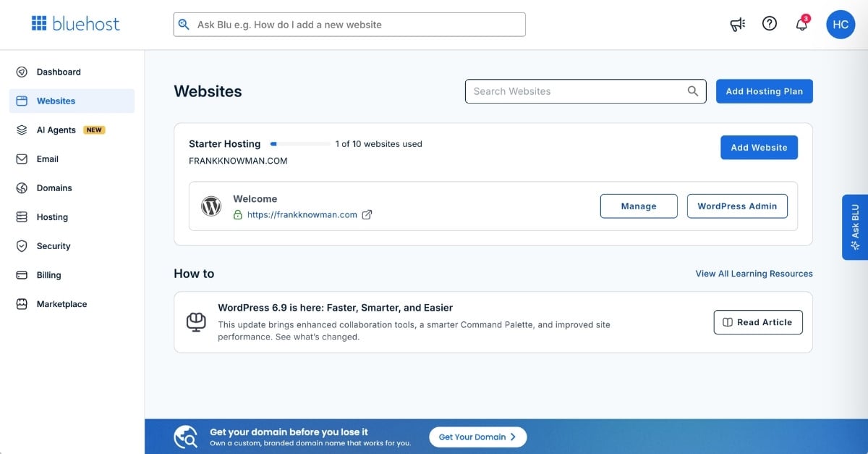This screenshot has height=454, width=868.
Task: Open the announcements megaphone icon
Action: point(737,25)
